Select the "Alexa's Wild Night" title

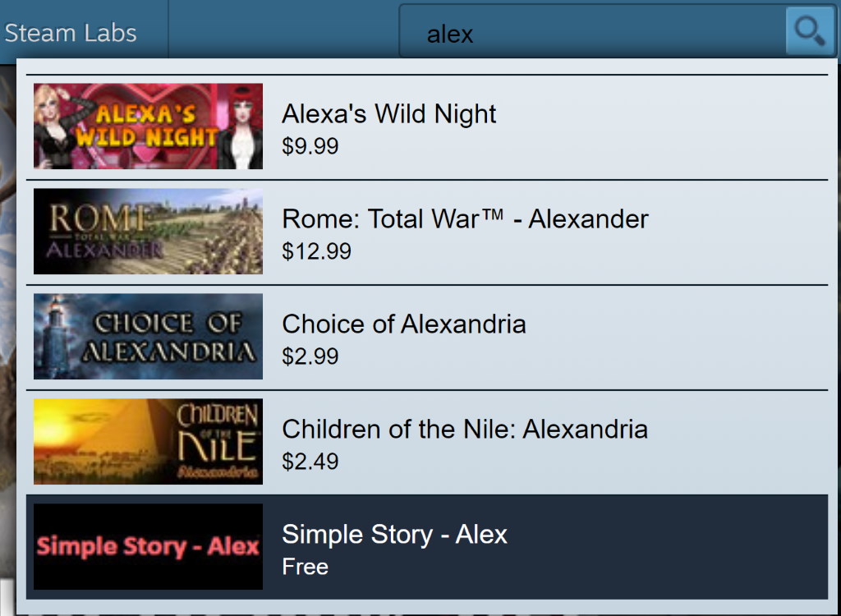pyautogui.click(x=388, y=113)
